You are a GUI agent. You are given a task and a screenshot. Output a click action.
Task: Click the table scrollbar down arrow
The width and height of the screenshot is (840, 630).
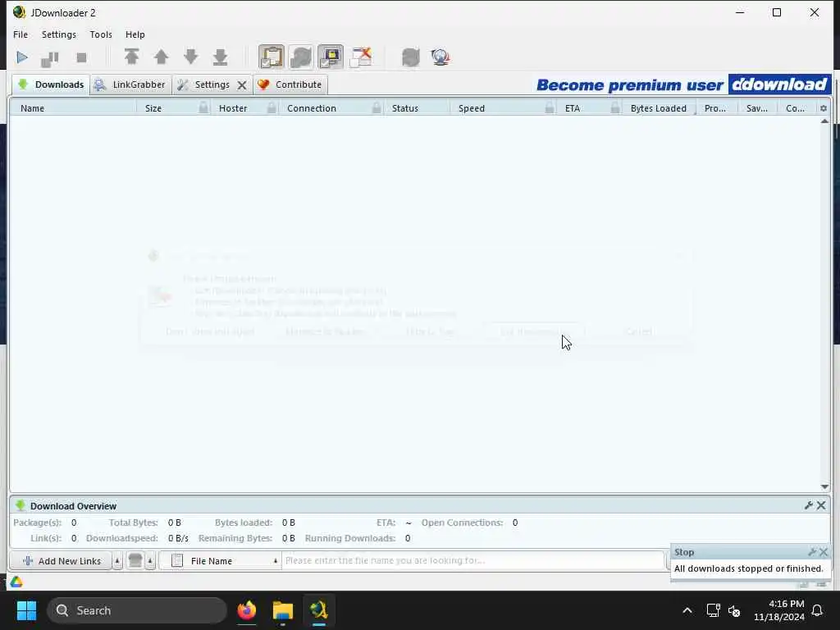point(824,486)
